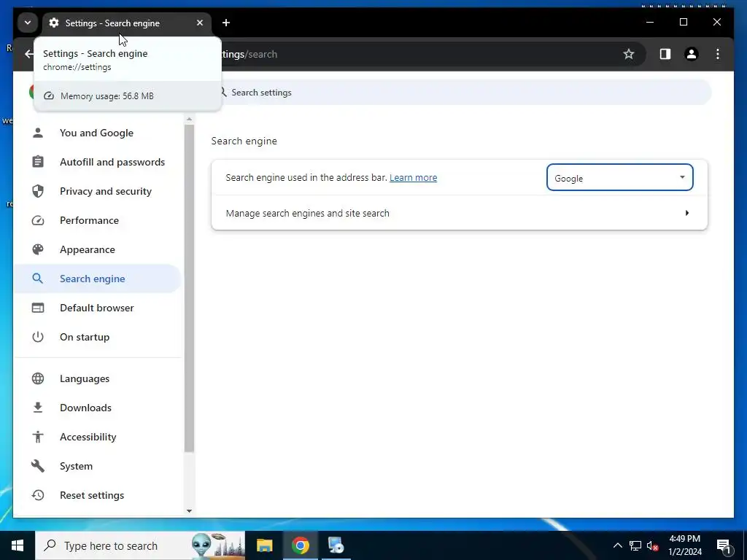Click the On startup power icon
The width and height of the screenshot is (747, 560).
point(38,337)
